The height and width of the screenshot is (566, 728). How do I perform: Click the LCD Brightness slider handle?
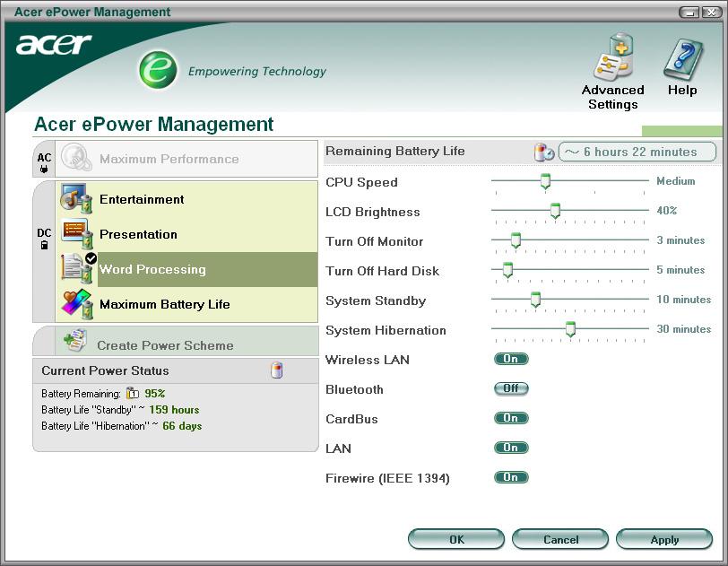555,211
